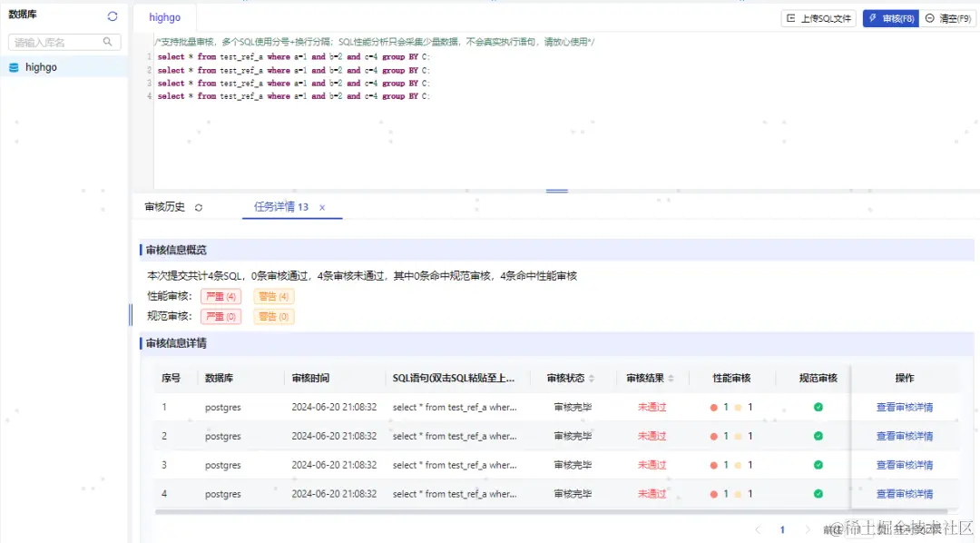Viewport: 980px width, 543px height.
Task: Click row 1 green compliance check icon
Action: coord(818,407)
